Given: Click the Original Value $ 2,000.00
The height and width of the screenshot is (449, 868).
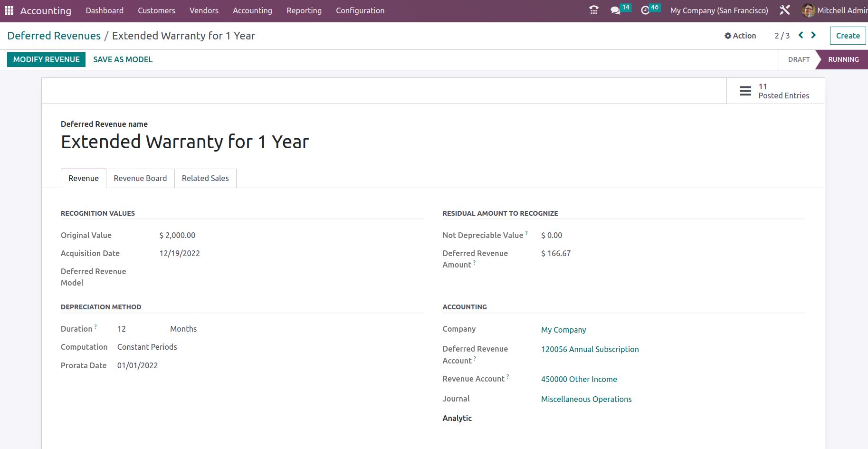Looking at the screenshot, I should pos(177,235).
